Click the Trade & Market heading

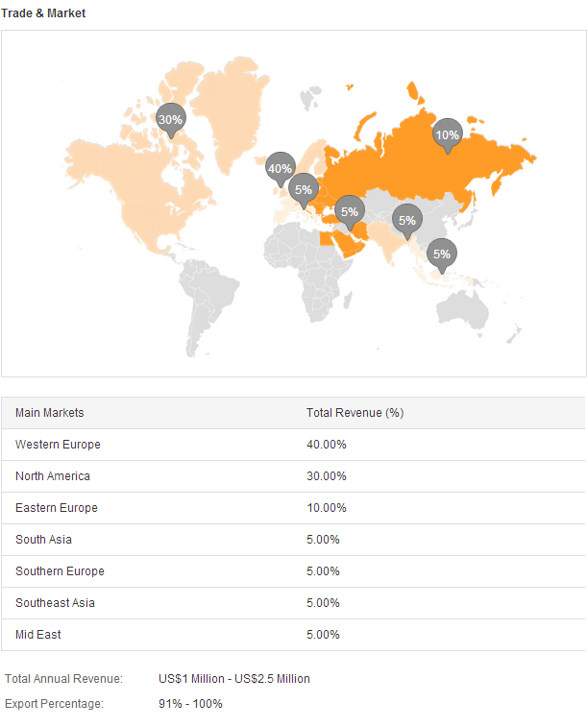tap(43, 13)
